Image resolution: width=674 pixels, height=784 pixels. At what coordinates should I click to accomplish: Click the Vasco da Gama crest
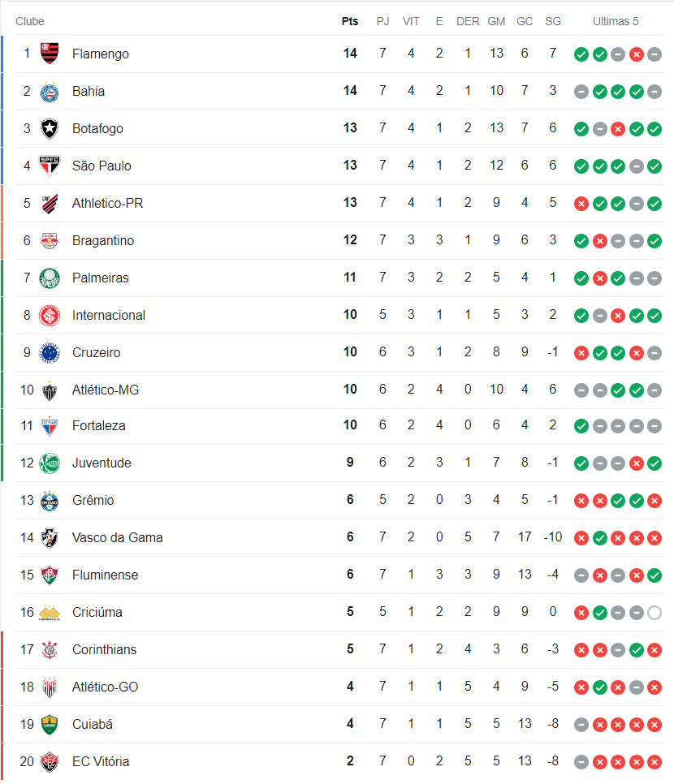pos(50,537)
